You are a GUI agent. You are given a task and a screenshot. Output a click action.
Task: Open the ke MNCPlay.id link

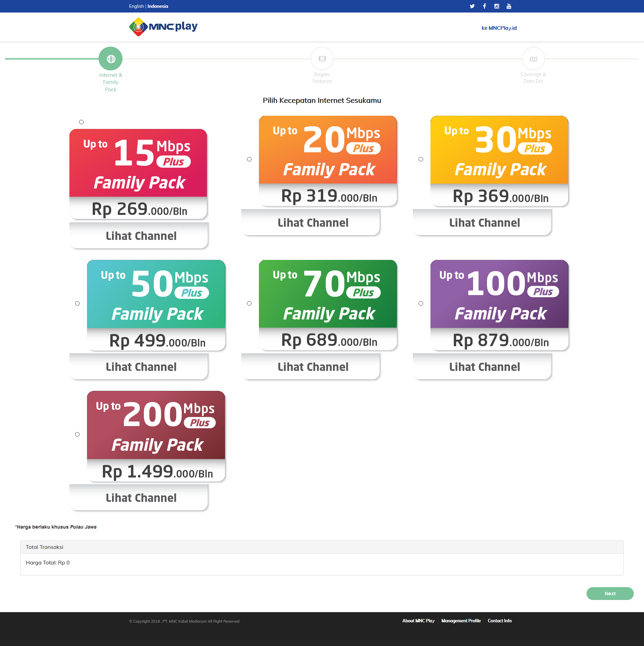[499, 28]
